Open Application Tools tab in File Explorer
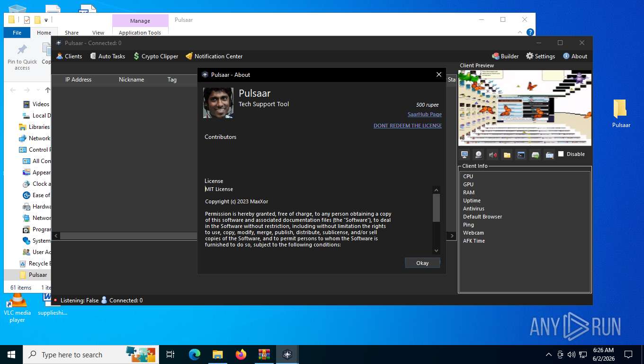644x364 pixels. coord(140,33)
